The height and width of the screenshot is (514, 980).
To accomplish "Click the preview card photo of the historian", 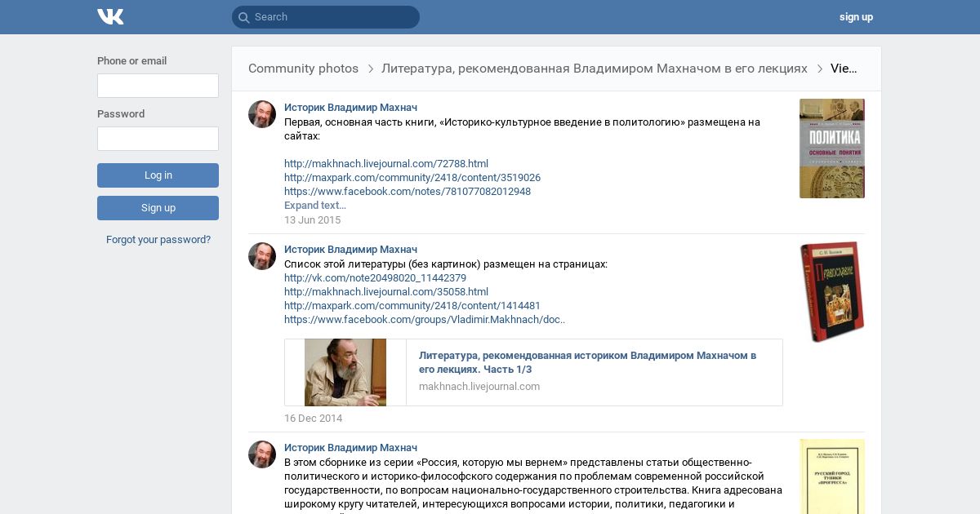I will click(x=345, y=373).
